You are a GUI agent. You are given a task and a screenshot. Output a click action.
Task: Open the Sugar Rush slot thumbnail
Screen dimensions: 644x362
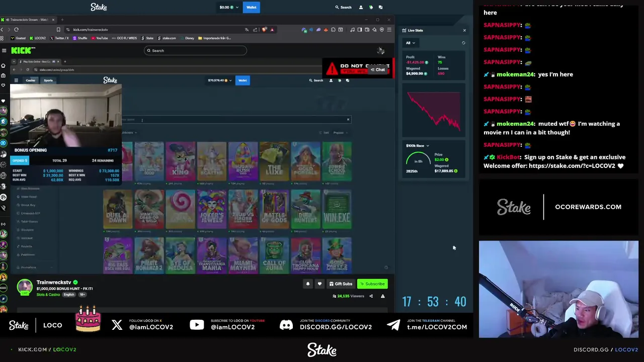click(x=243, y=161)
